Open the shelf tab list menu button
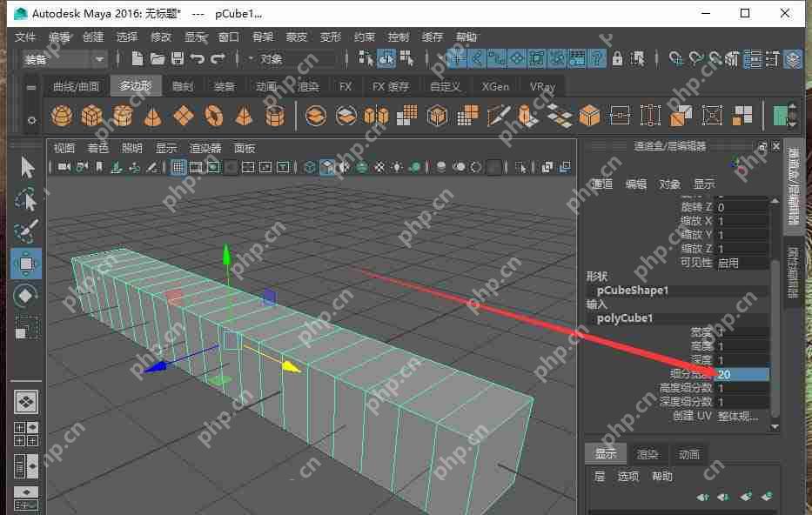The image size is (812, 515). [31, 88]
